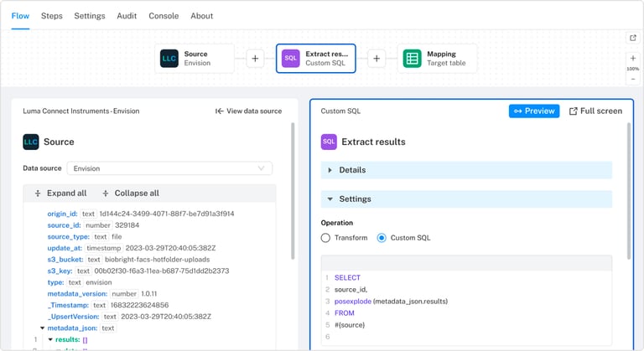Collapse the Settings section

[330, 199]
